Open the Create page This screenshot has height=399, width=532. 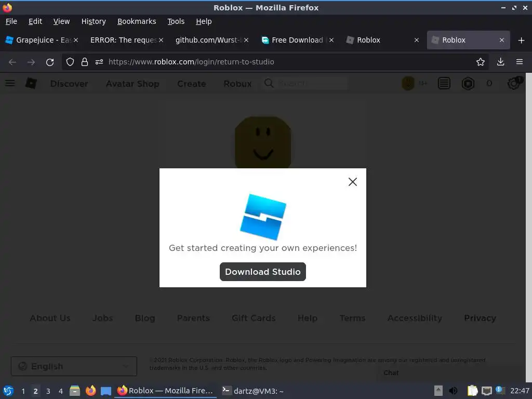click(x=191, y=84)
